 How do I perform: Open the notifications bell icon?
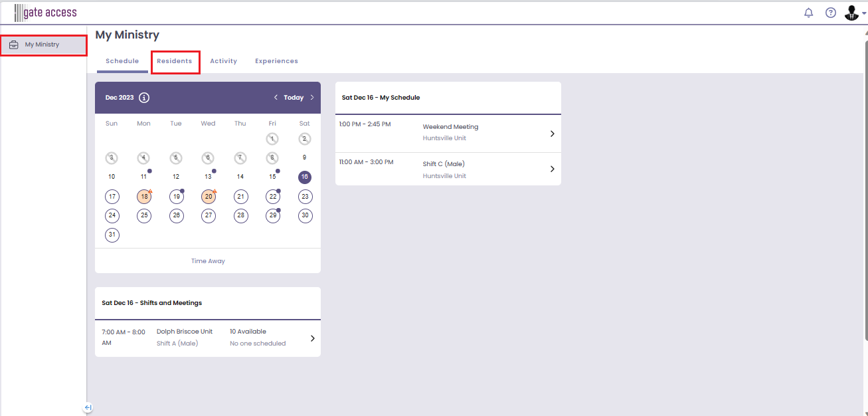coord(808,13)
